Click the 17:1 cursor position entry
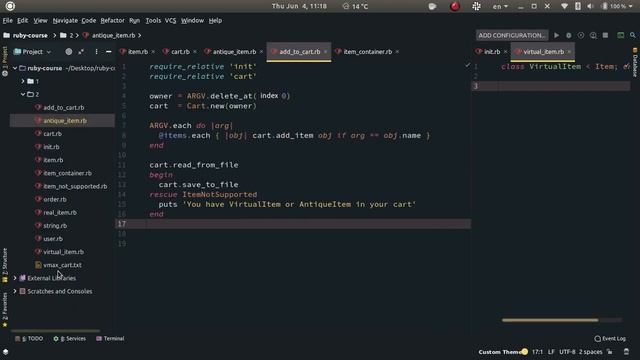The height and width of the screenshot is (360, 640). click(x=538, y=351)
